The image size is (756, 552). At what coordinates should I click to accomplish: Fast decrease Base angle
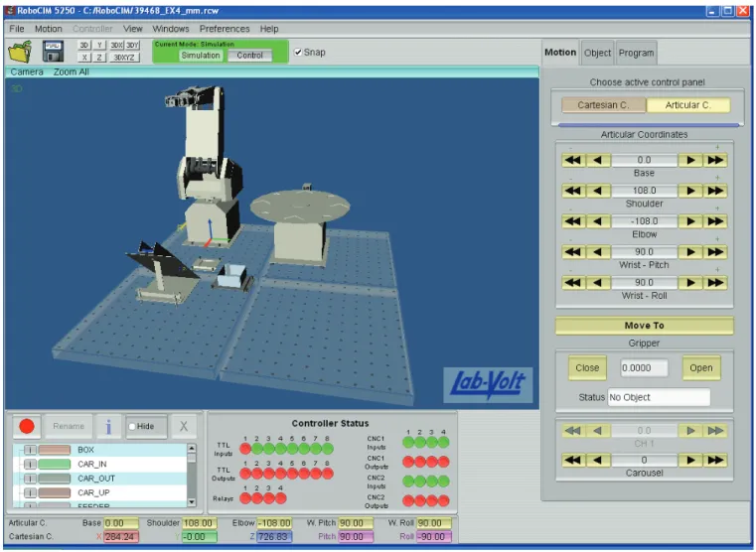pos(573,161)
